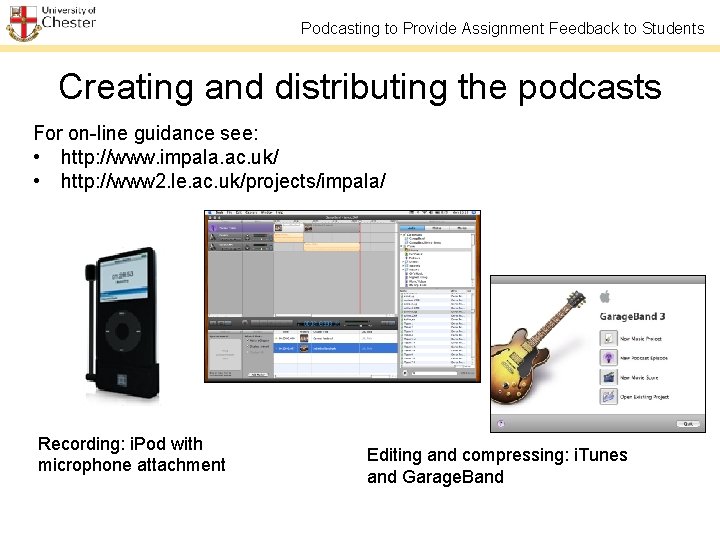Toggle the Marks a Region checkbox
The image size is (720, 540).
click(248, 341)
